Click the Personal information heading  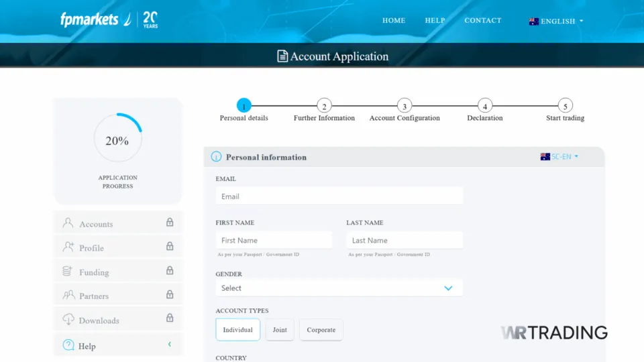tap(266, 157)
